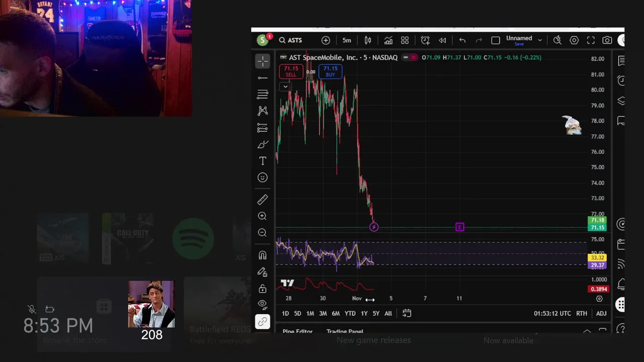Open the go to date calendar
This screenshot has height=362, width=644.
pos(407,313)
